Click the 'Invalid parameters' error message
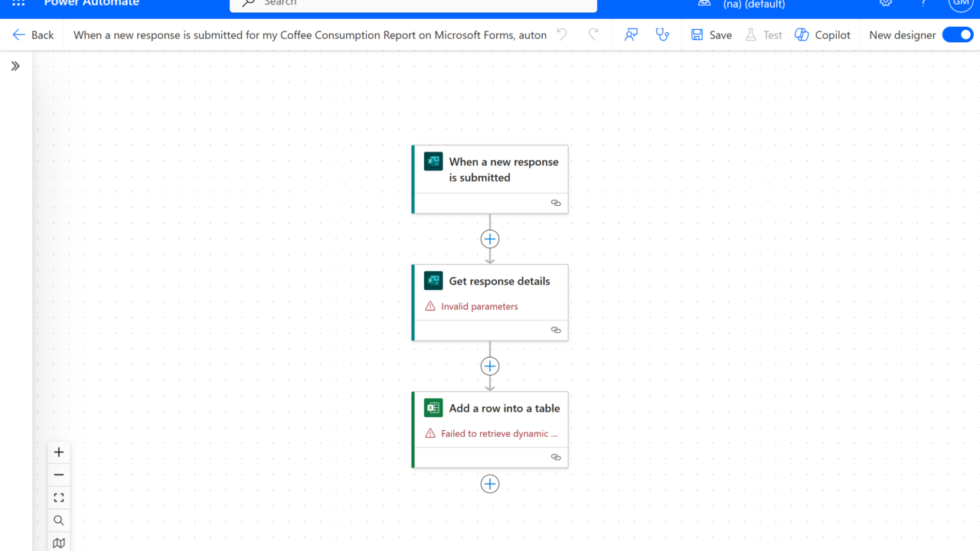 [x=479, y=306]
